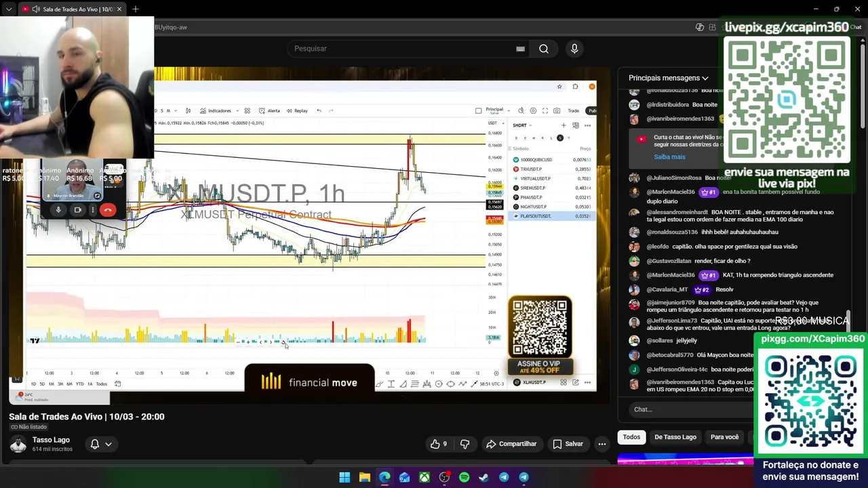
Task: Select TRXUSDT.P in watchlist
Action: tap(552, 169)
